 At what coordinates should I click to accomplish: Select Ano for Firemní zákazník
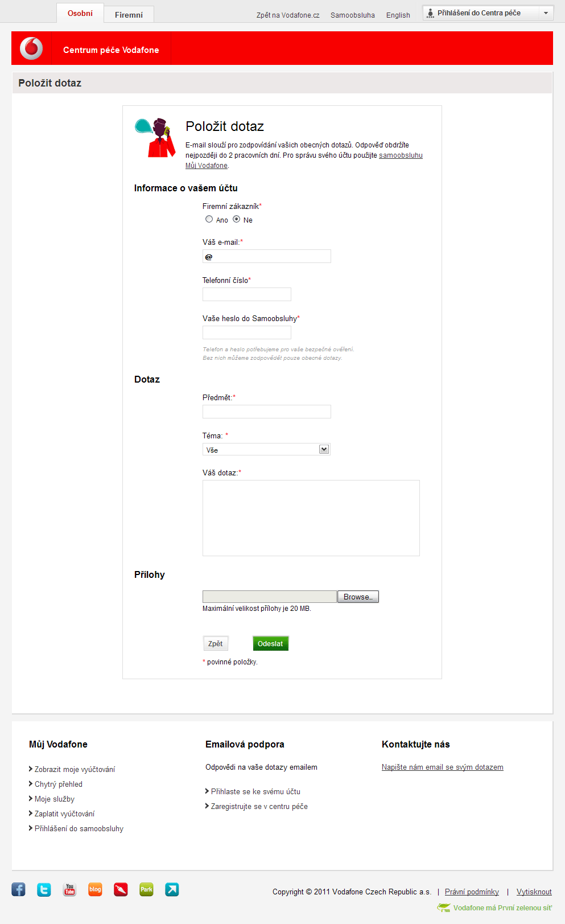point(209,219)
